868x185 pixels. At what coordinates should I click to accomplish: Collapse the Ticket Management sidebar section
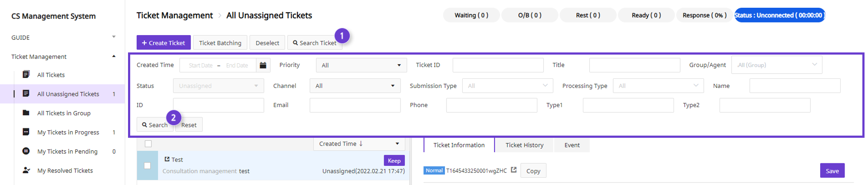[x=114, y=56]
